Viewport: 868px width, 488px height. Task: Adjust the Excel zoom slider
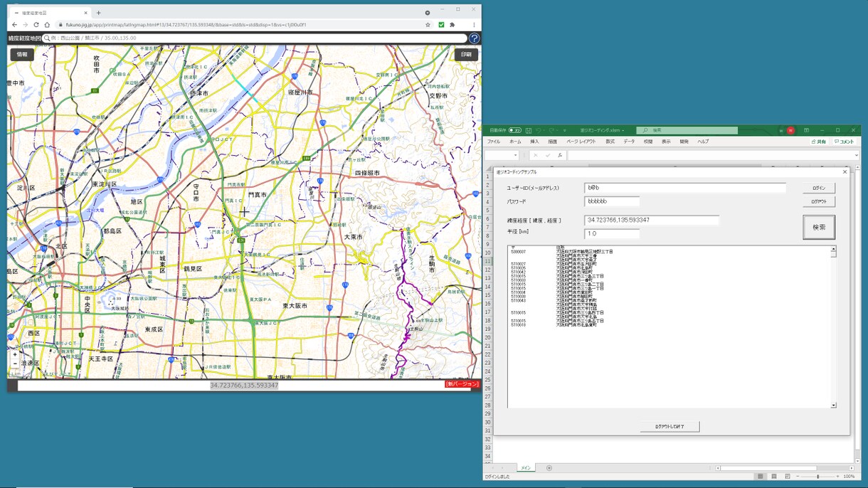tap(817, 477)
